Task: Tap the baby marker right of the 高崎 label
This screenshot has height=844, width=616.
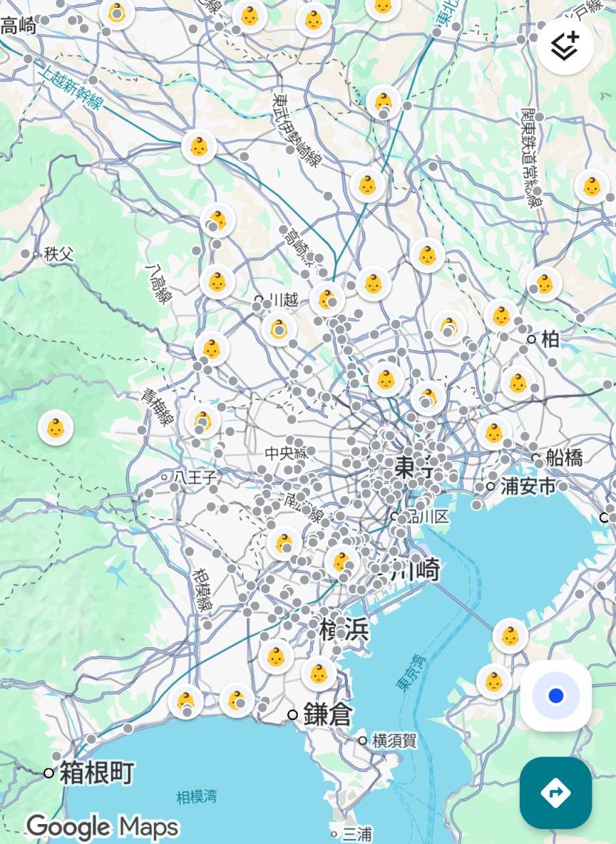Action: 117,13
